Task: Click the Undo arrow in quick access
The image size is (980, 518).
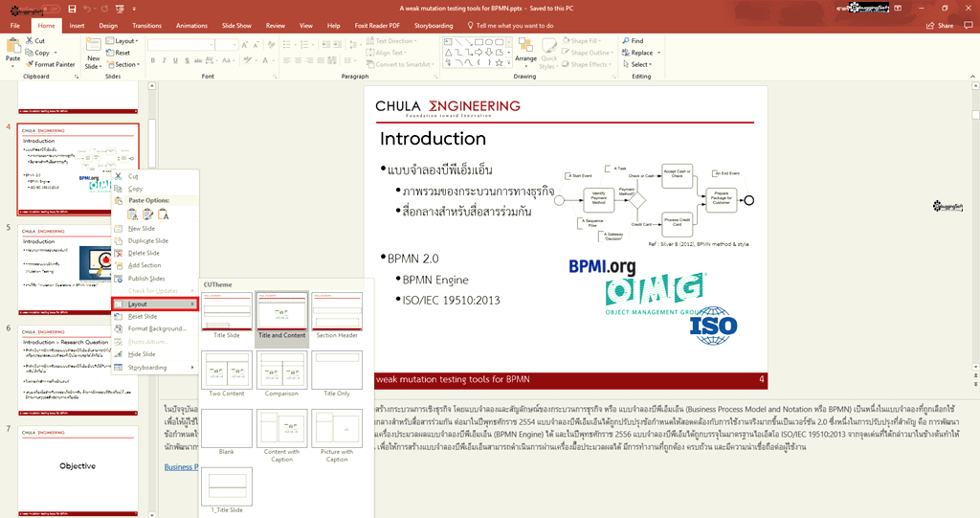Action: click(87, 9)
